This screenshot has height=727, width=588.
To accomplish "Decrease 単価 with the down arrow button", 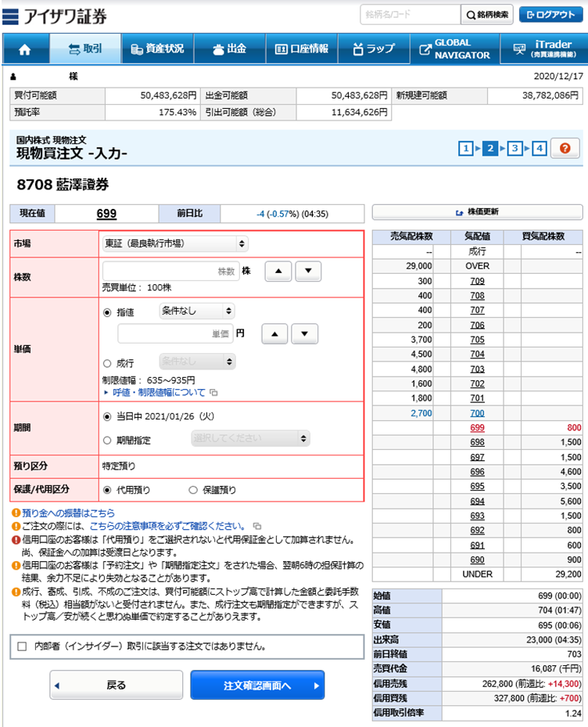I will tap(304, 334).
